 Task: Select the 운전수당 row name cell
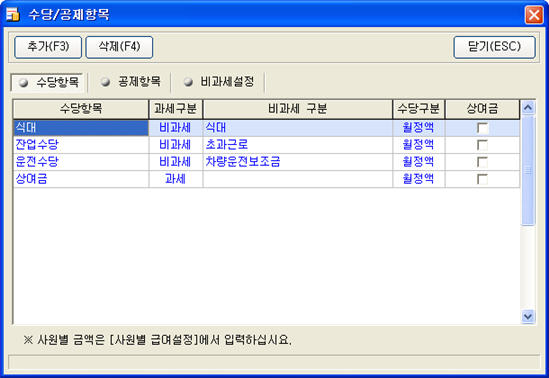[x=81, y=162]
